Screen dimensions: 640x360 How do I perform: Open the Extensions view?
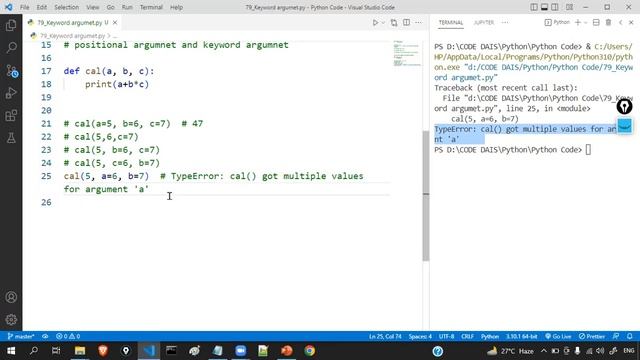click(x=11, y=116)
